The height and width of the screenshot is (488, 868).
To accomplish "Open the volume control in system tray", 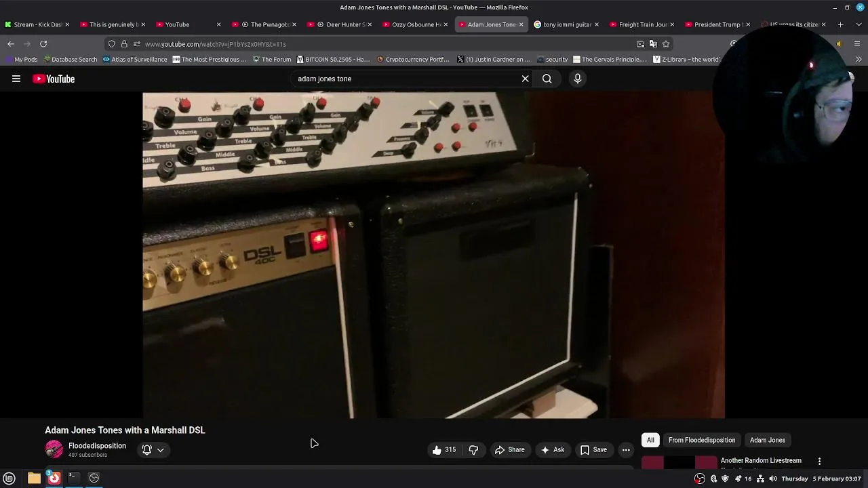I will click(773, 479).
